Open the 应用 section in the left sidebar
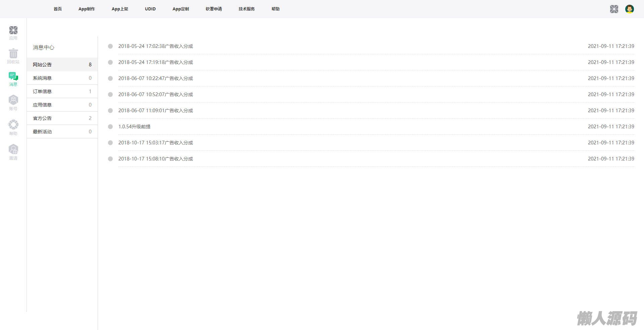 (13, 33)
